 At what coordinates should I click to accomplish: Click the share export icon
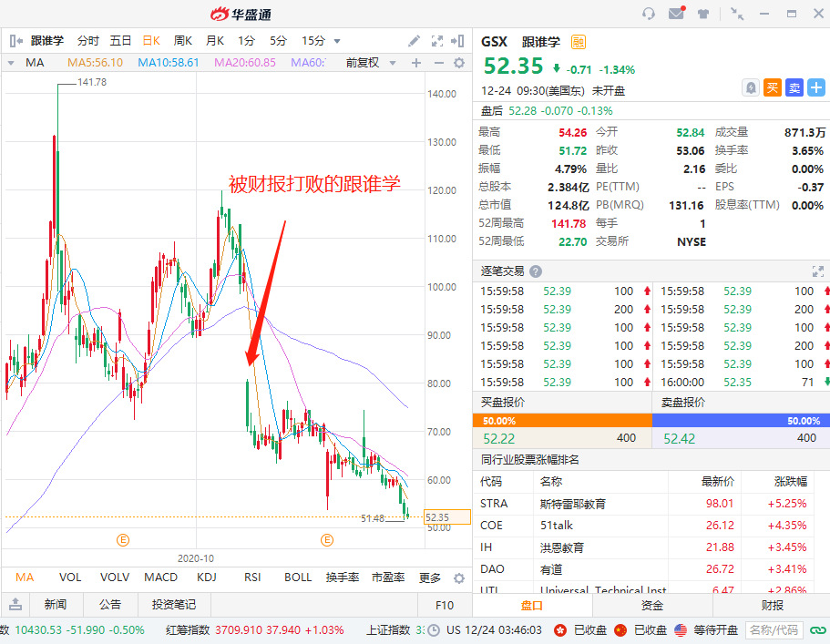(x=15, y=604)
